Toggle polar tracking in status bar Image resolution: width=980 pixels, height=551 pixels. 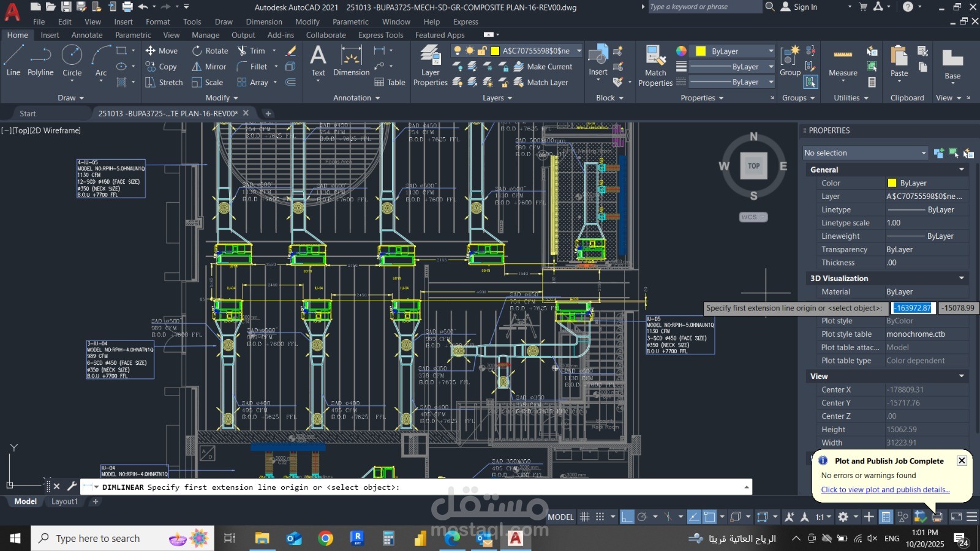[643, 517]
